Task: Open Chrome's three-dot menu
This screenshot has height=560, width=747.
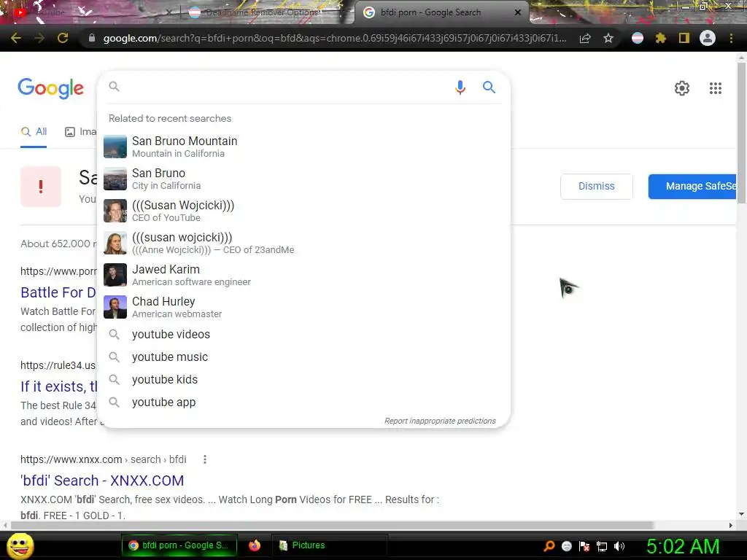Action: pyautogui.click(x=731, y=38)
